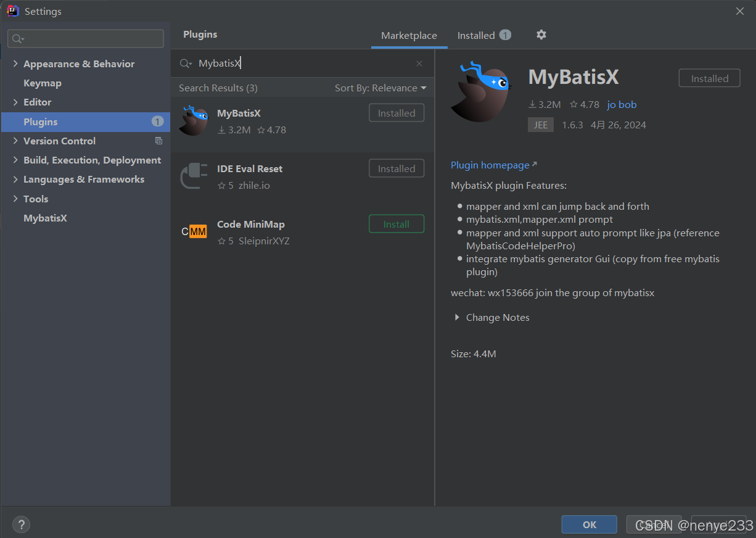Click version 1.6.3 text in details

(572, 125)
